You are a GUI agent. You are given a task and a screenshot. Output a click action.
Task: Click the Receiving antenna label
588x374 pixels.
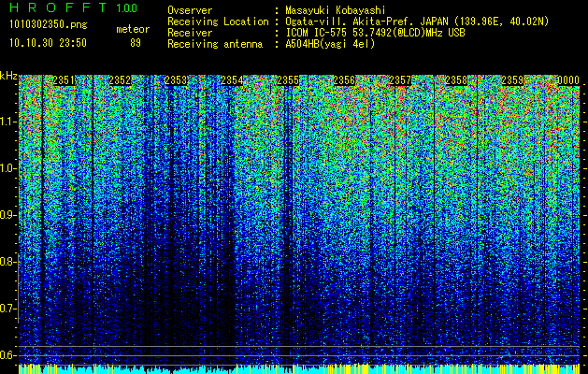pos(215,44)
